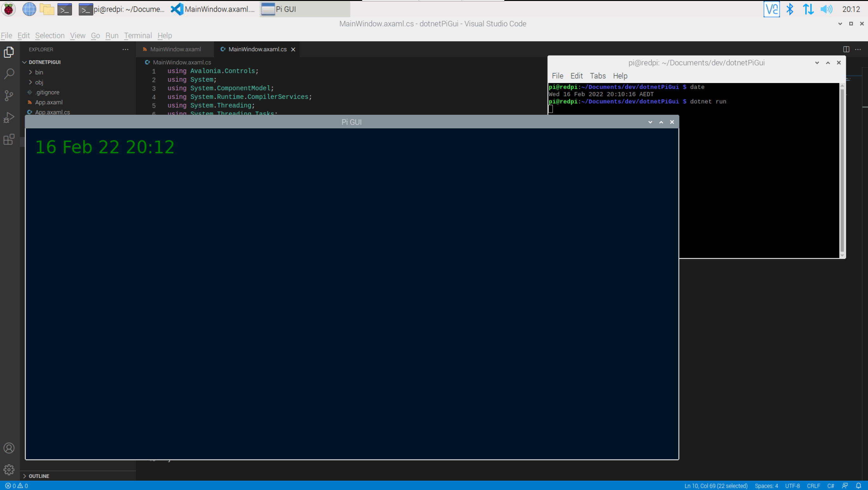The width and height of the screenshot is (868, 490).
Task: Expand the obj folder
Action: pos(39,82)
